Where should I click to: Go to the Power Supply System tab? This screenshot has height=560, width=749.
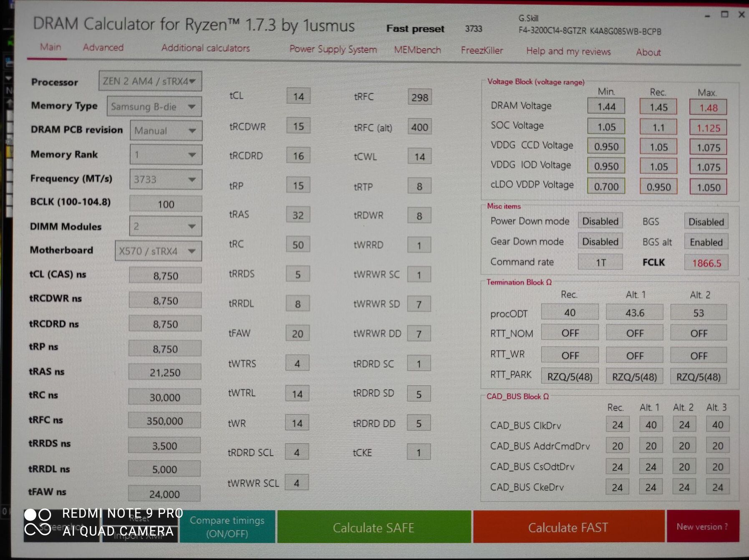(x=333, y=49)
